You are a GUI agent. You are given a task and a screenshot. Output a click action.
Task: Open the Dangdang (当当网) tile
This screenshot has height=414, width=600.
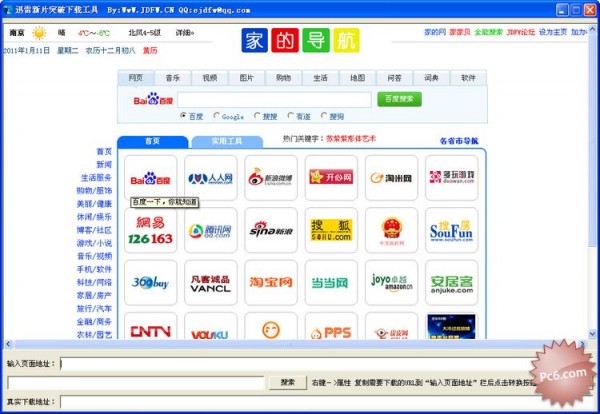(331, 282)
